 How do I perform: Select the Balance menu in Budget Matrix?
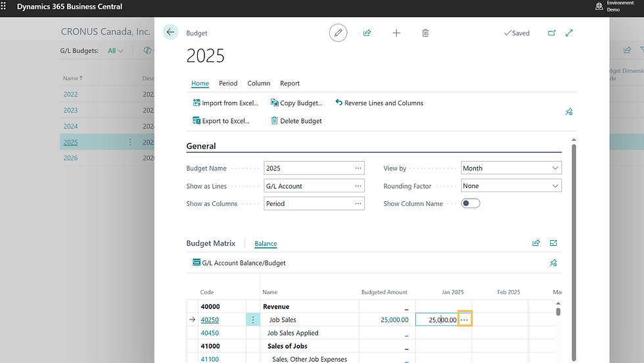tap(265, 243)
